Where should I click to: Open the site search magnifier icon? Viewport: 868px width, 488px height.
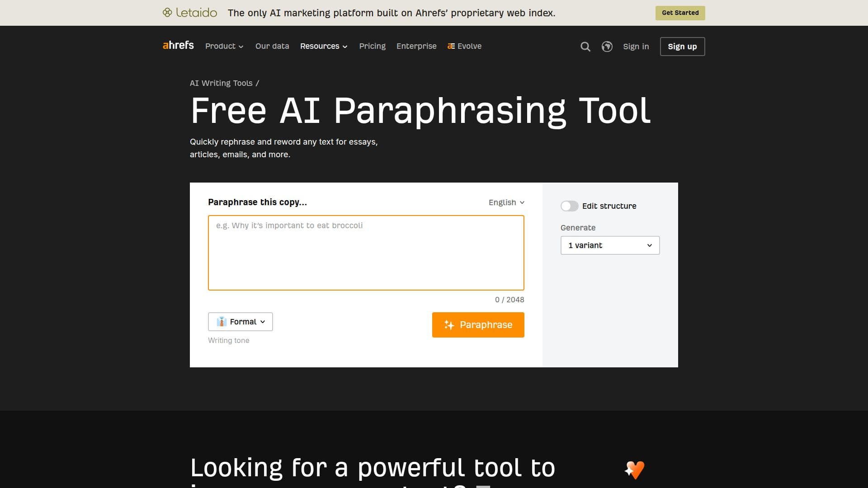pyautogui.click(x=585, y=47)
